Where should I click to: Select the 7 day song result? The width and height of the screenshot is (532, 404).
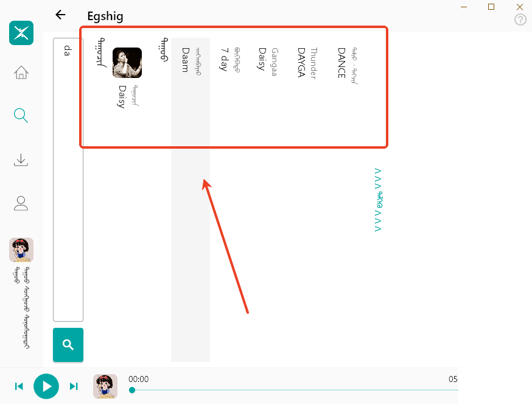pyautogui.click(x=229, y=199)
